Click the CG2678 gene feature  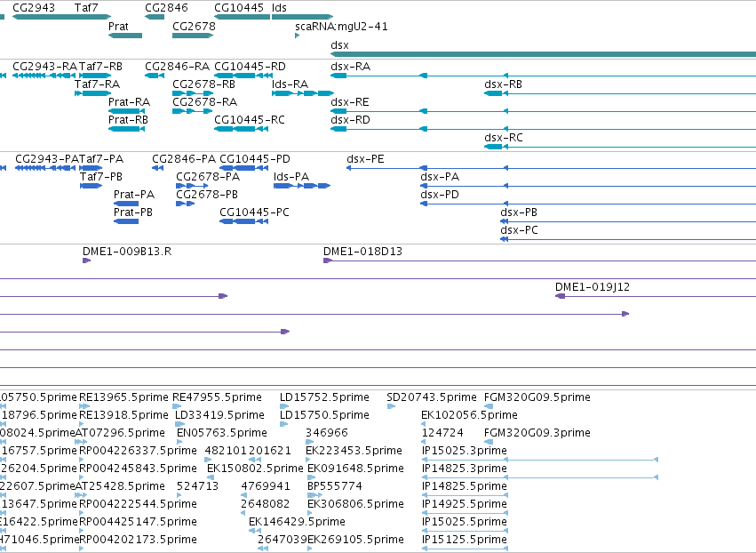click(193, 36)
